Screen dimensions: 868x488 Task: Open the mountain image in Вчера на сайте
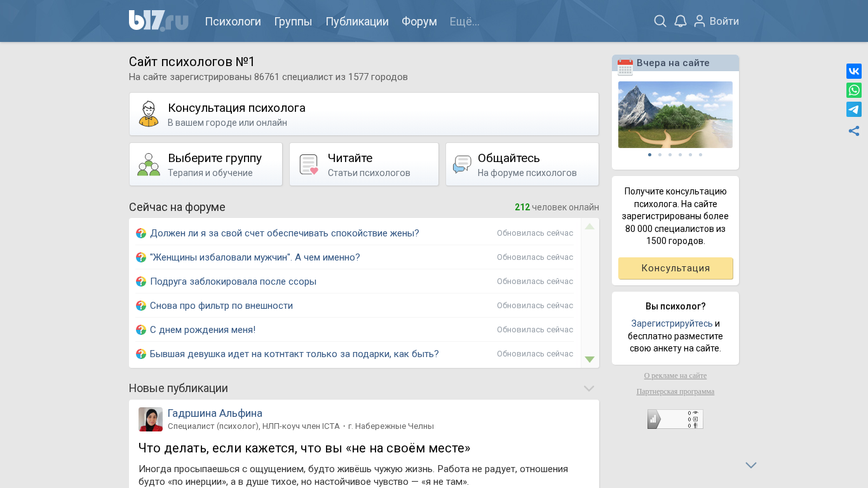coord(675,114)
